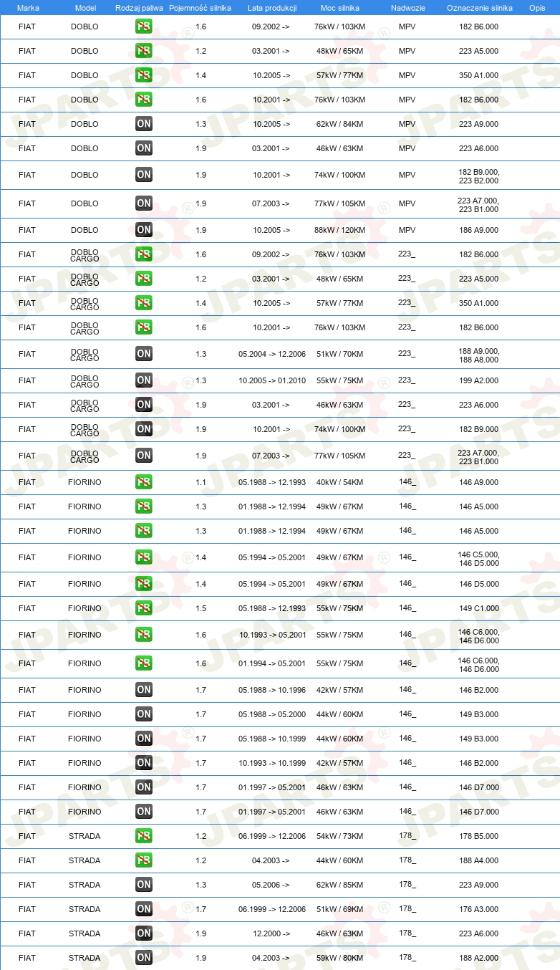
Task: Click ON icon in Doblo Cargo 199 A2.000 row
Action: tap(144, 380)
